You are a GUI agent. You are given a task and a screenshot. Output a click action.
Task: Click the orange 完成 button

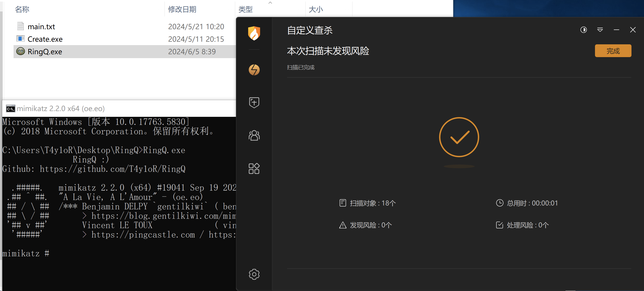(613, 51)
